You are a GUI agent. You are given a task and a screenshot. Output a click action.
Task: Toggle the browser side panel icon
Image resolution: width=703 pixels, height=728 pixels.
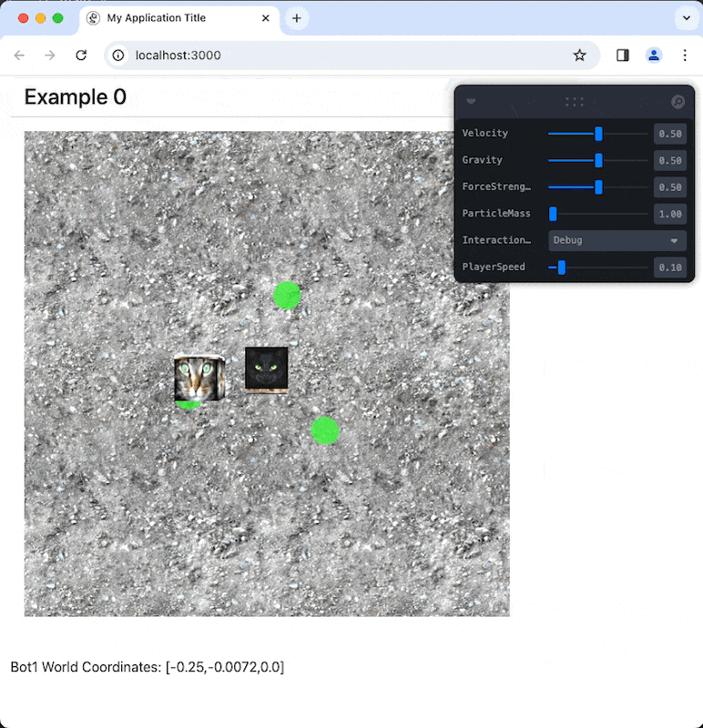(x=623, y=56)
